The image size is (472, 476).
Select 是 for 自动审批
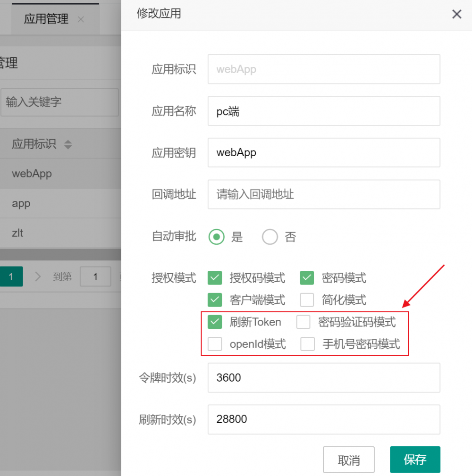click(x=216, y=237)
